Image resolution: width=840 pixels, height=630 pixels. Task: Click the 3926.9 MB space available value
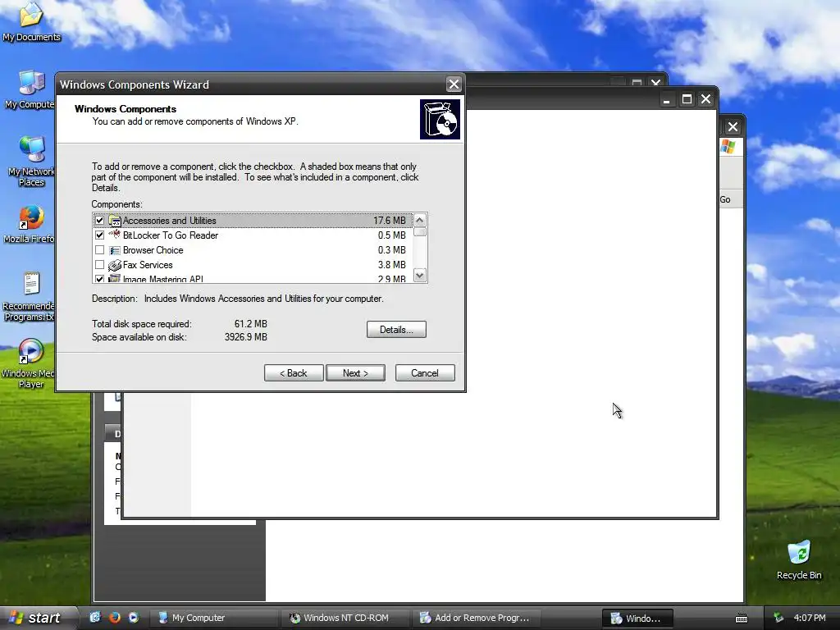pyautogui.click(x=245, y=337)
